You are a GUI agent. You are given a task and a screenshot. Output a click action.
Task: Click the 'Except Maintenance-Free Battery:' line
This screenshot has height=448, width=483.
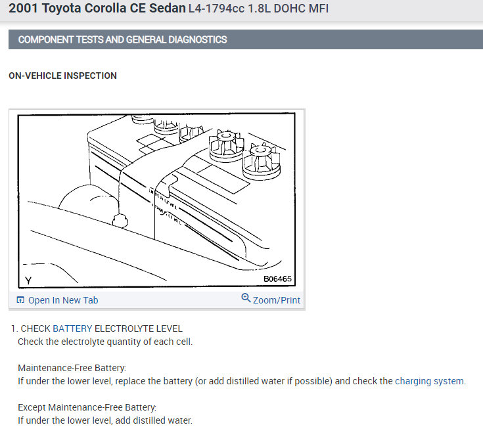click(87, 407)
